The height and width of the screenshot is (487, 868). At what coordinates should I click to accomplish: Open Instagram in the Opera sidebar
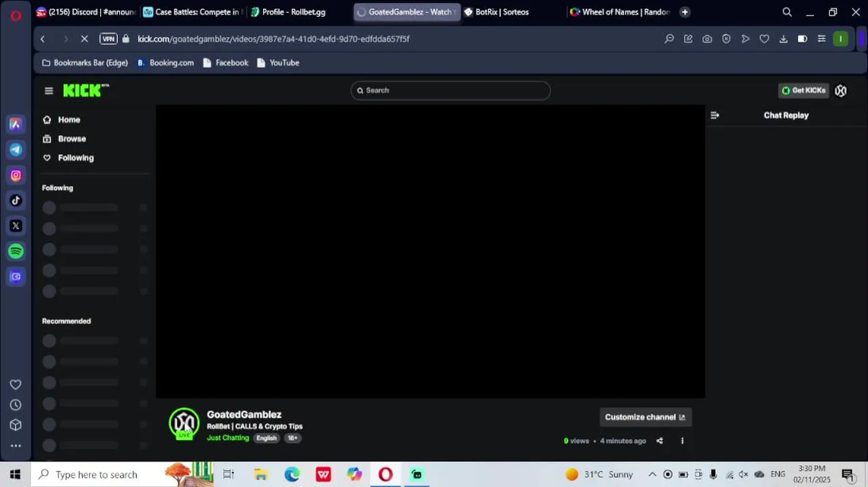16,175
